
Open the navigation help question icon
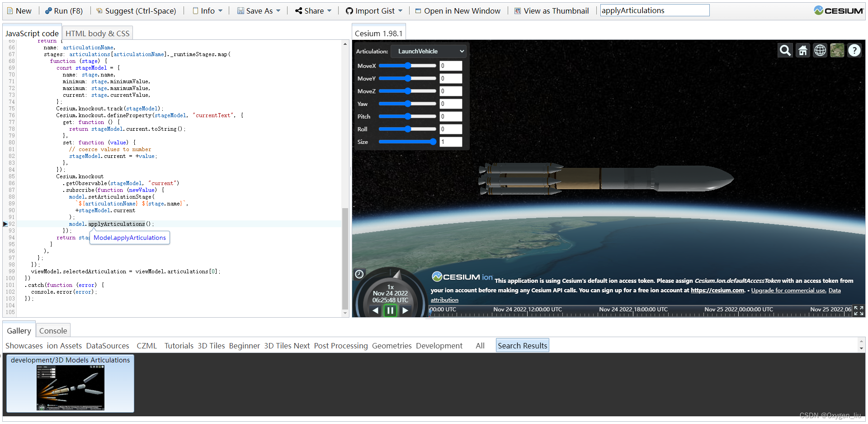854,50
